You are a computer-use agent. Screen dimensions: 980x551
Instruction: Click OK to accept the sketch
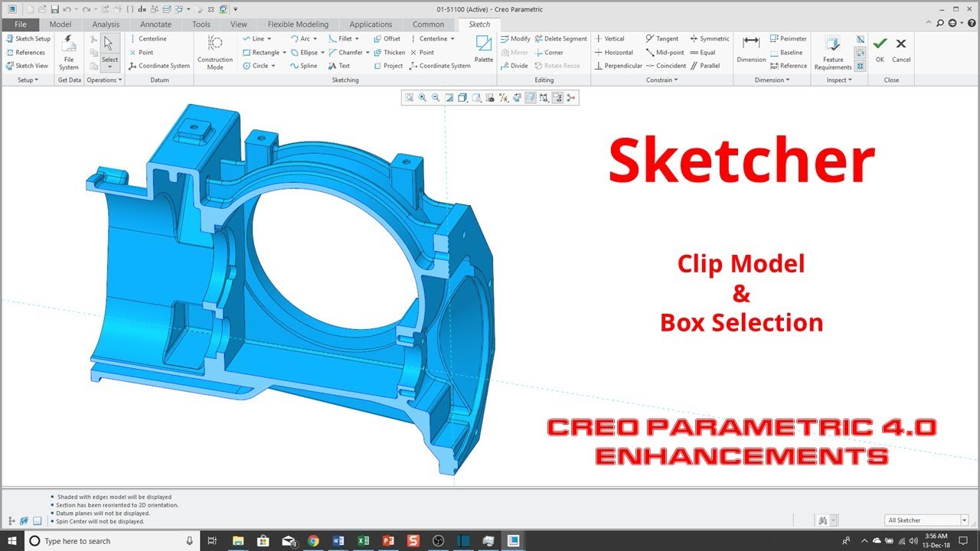[880, 49]
